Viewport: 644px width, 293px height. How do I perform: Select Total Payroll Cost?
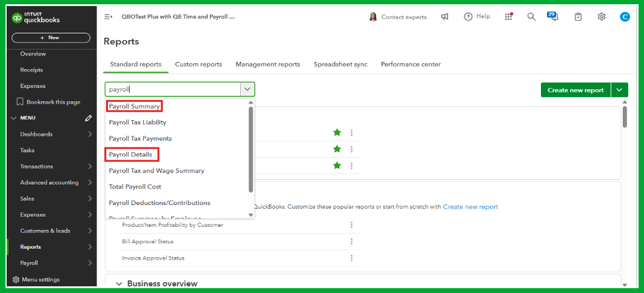[135, 187]
